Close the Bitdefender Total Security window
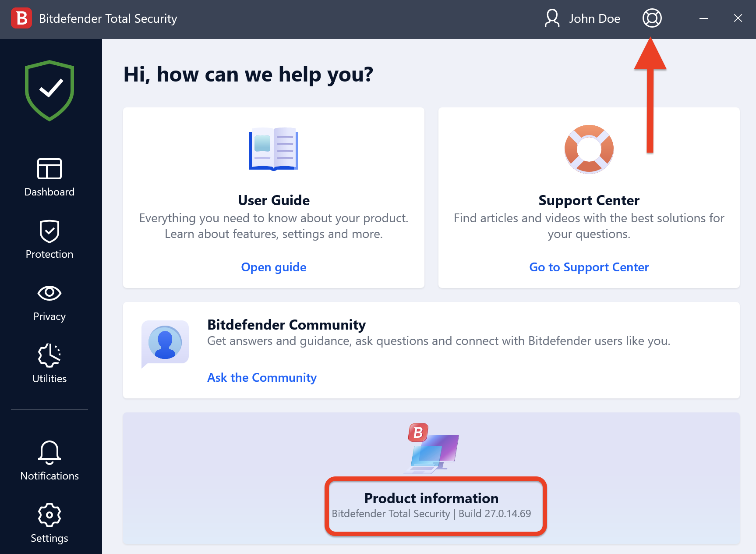 [x=738, y=18]
